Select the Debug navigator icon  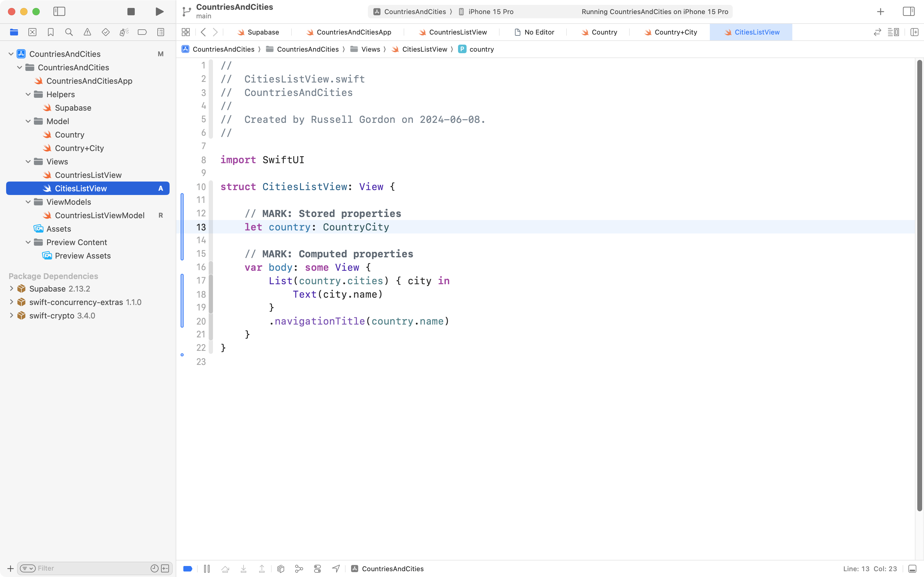tap(124, 32)
